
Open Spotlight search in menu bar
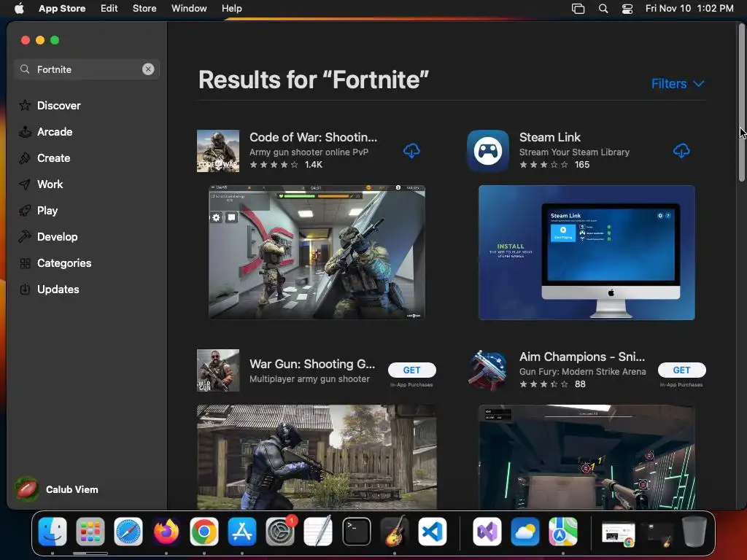coord(603,9)
